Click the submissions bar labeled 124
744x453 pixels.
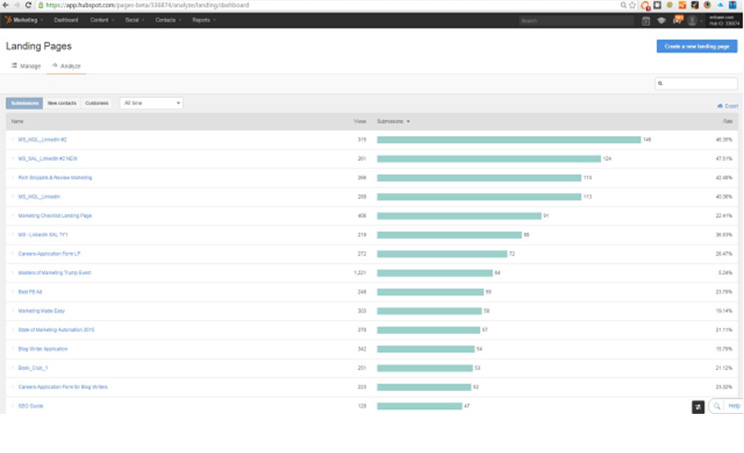pyautogui.click(x=489, y=158)
